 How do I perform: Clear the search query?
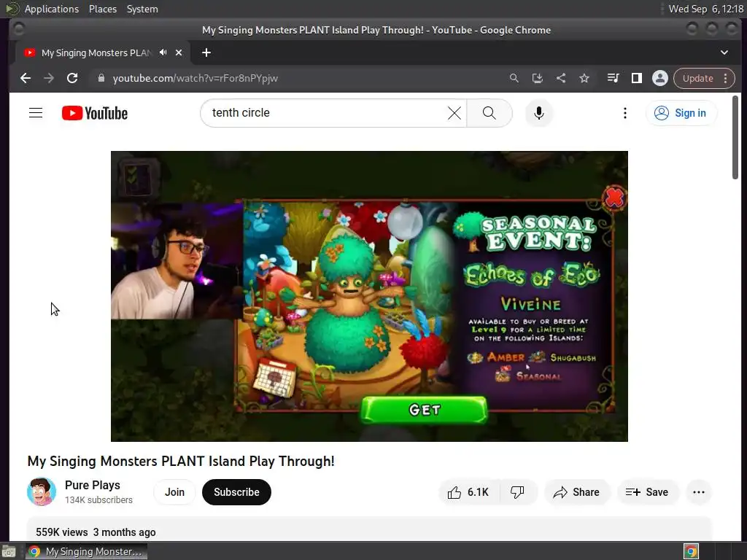point(454,113)
